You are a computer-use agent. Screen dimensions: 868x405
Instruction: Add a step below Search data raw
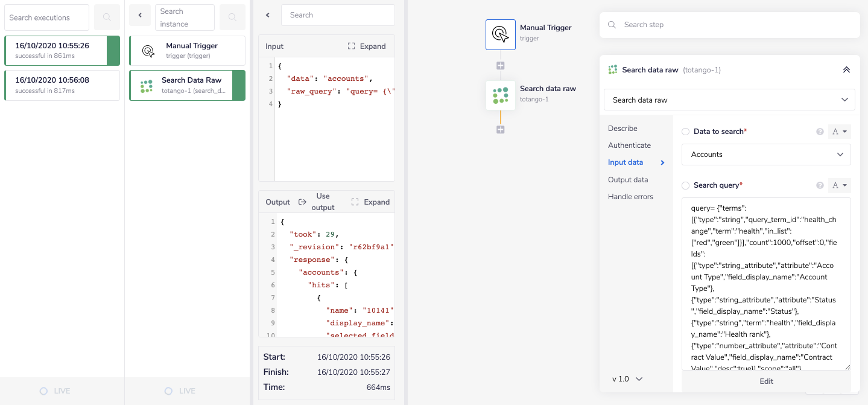click(x=500, y=130)
